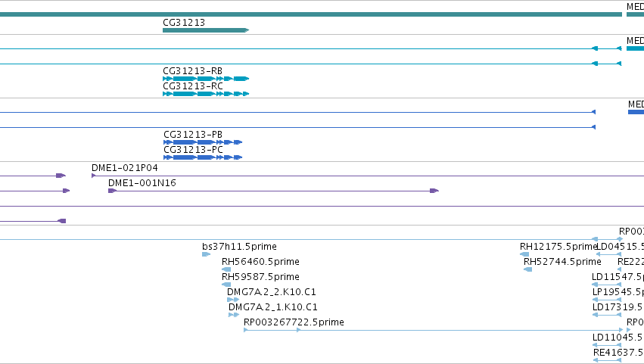The height and width of the screenshot is (364, 644).
Task: Select DMG7A.2_1.K10.C1 double-arrow feature
Action: click(234, 315)
